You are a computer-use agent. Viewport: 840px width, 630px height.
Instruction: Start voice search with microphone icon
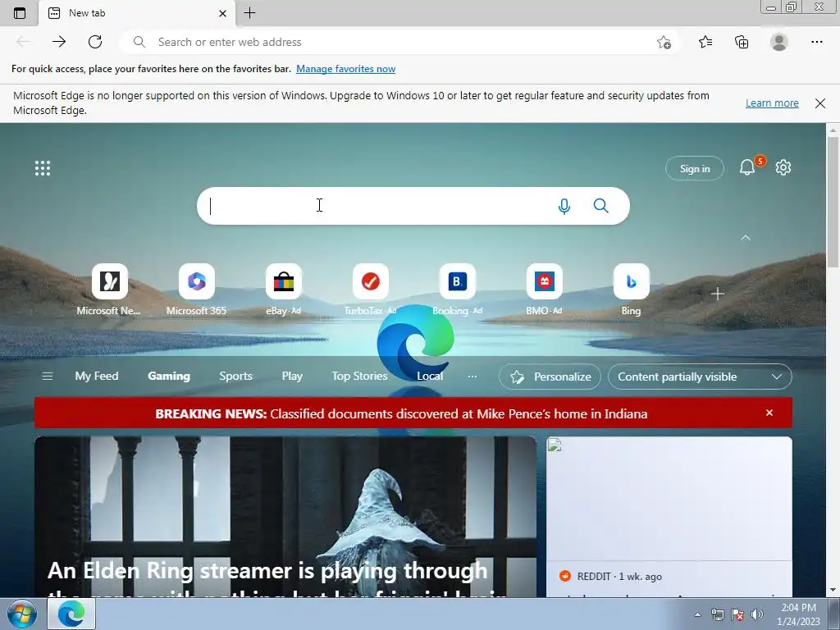(564, 206)
